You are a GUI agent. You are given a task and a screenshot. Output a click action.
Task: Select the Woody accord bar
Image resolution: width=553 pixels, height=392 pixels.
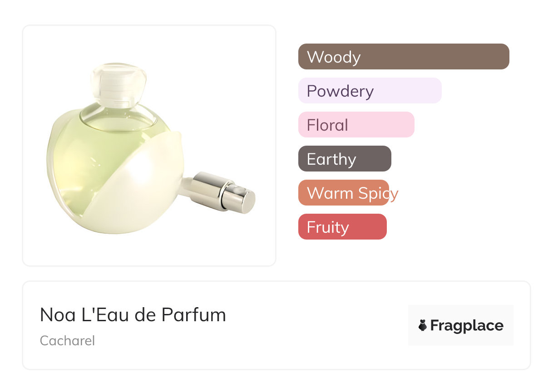pos(404,57)
